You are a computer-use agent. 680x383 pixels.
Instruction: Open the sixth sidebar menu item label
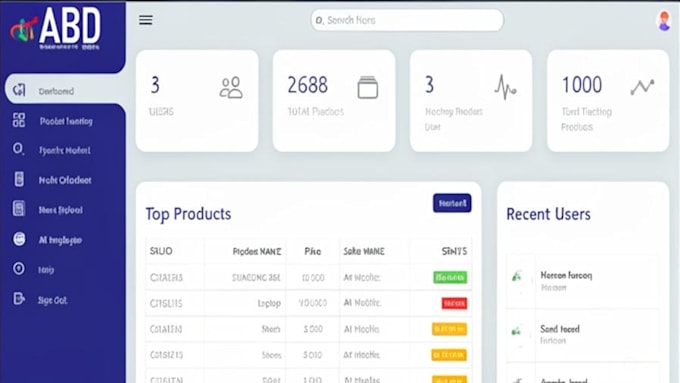(x=60, y=240)
